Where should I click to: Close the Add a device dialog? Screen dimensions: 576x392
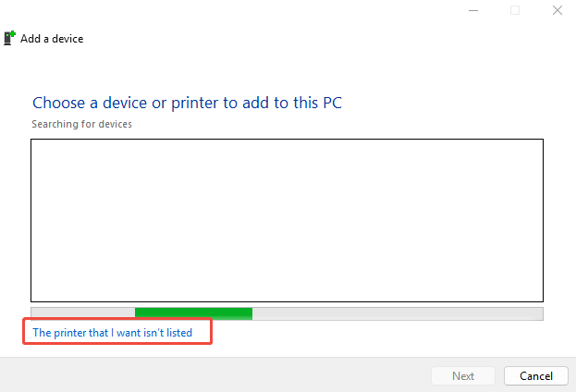pyautogui.click(x=557, y=11)
